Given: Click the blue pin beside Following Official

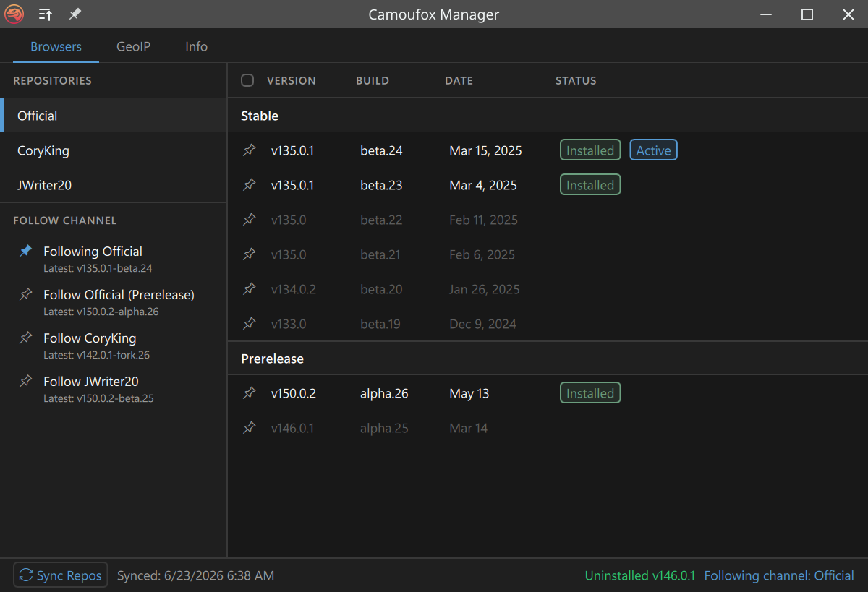Looking at the screenshot, I should point(26,251).
